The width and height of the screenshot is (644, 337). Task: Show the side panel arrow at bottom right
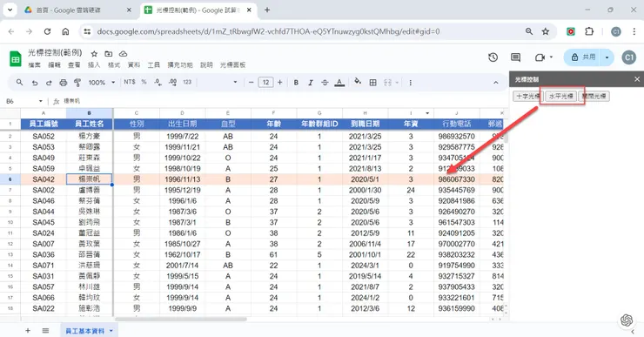(x=633, y=331)
